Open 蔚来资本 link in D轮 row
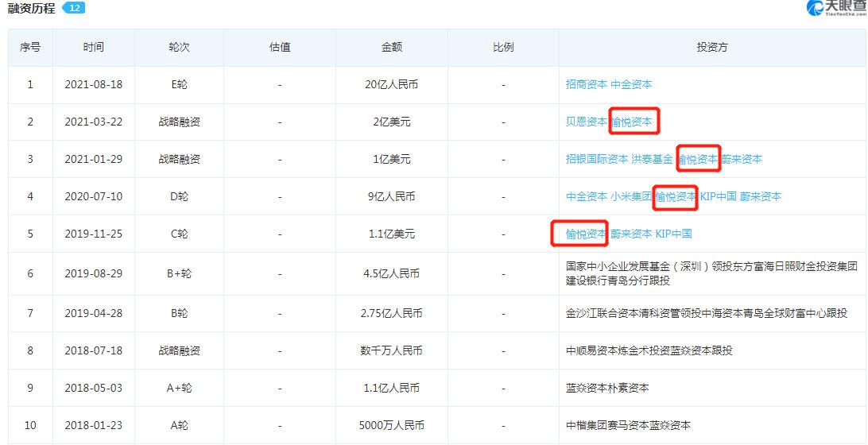 tap(761, 196)
